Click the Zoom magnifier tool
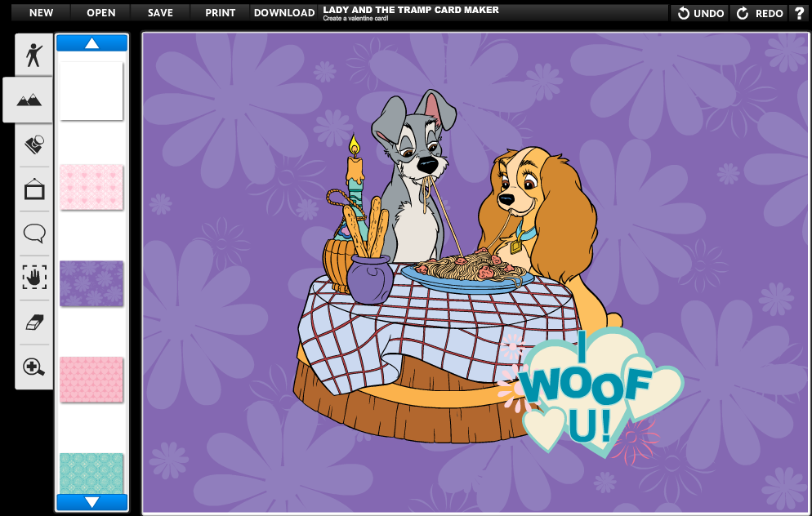 tap(34, 367)
